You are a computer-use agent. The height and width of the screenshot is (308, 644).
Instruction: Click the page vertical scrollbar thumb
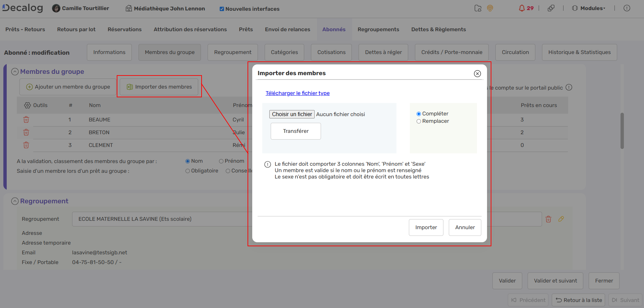tap(622, 131)
